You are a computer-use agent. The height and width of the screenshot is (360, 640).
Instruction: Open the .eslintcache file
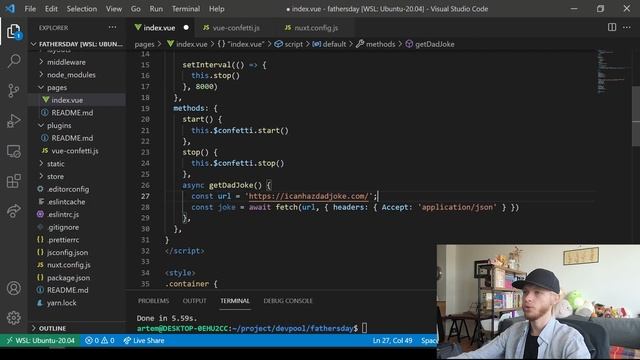pos(77,202)
